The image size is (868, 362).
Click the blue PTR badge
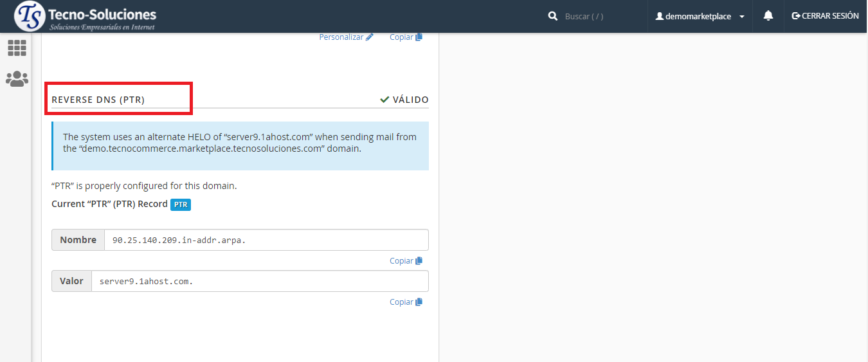click(181, 204)
